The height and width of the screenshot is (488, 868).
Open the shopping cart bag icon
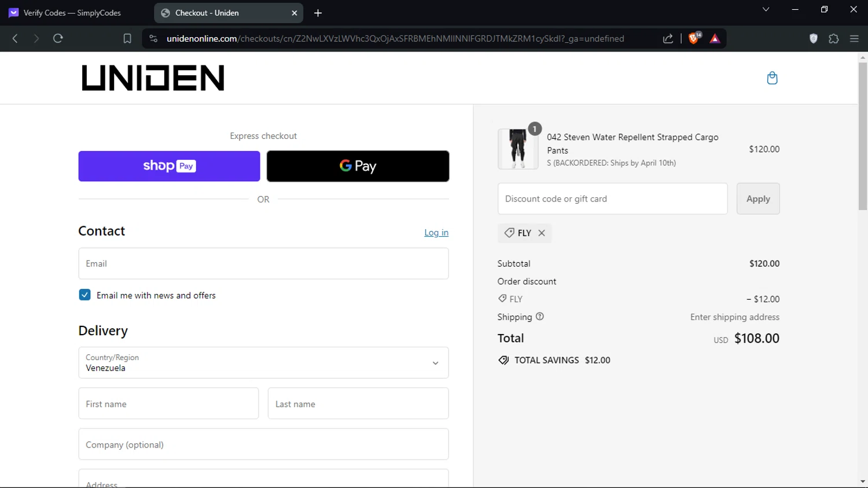[772, 78]
